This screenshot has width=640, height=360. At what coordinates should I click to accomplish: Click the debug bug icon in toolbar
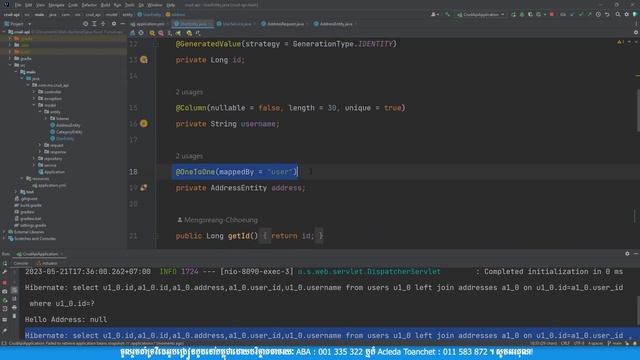tap(522, 14)
